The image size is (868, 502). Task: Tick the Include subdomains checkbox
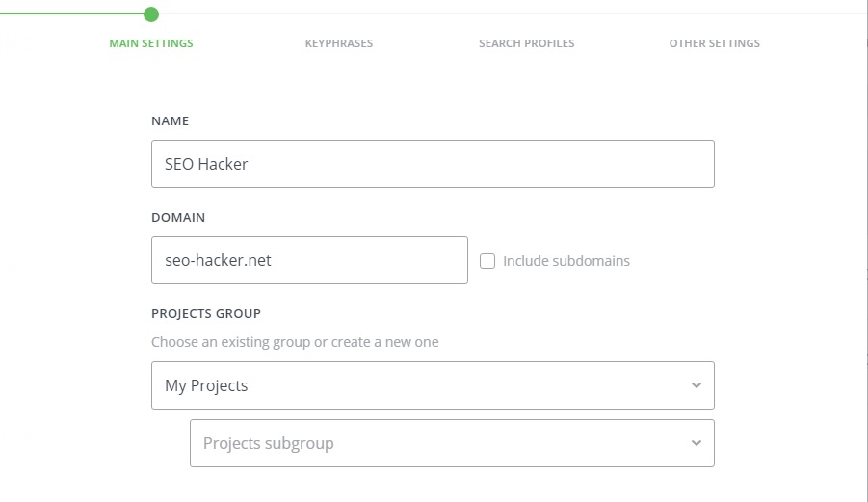487,261
